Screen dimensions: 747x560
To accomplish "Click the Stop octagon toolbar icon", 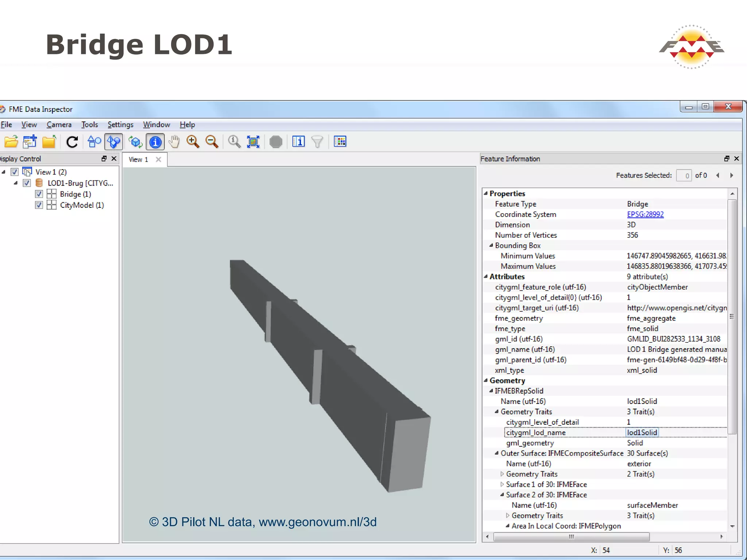I will click(276, 141).
